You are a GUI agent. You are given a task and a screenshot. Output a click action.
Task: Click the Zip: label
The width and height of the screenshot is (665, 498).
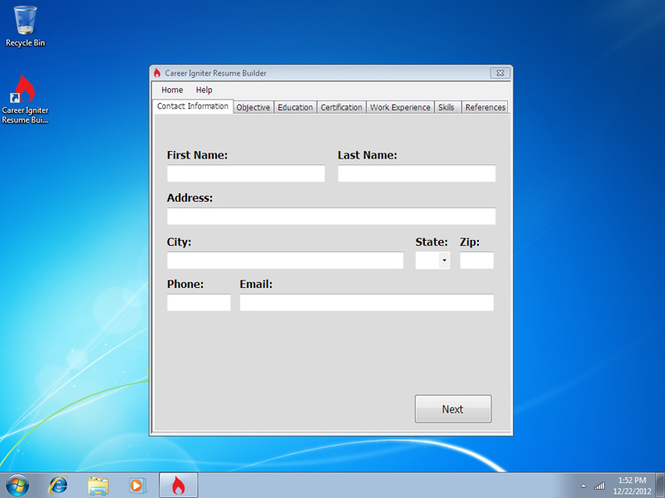469,242
